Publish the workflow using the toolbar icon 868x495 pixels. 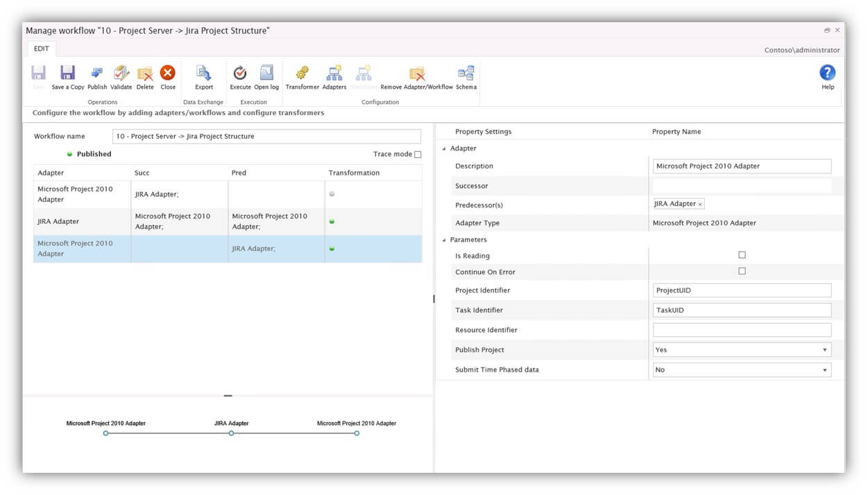(x=97, y=73)
